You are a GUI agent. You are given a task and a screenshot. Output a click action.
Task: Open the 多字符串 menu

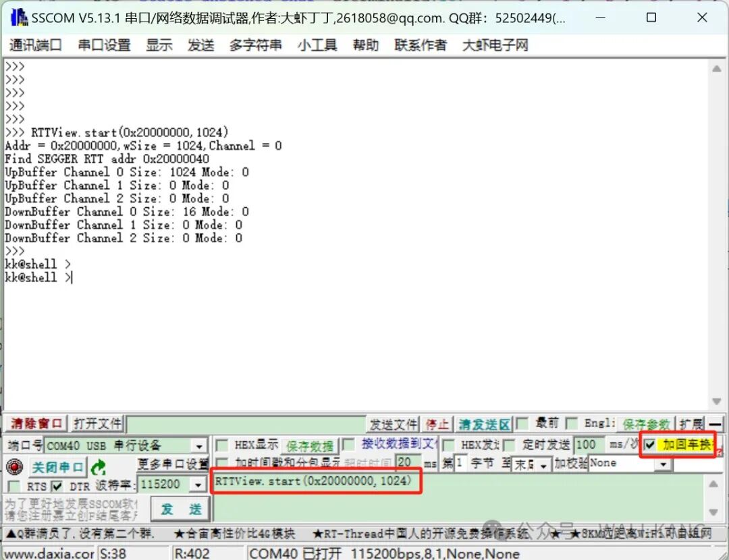[255, 45]
